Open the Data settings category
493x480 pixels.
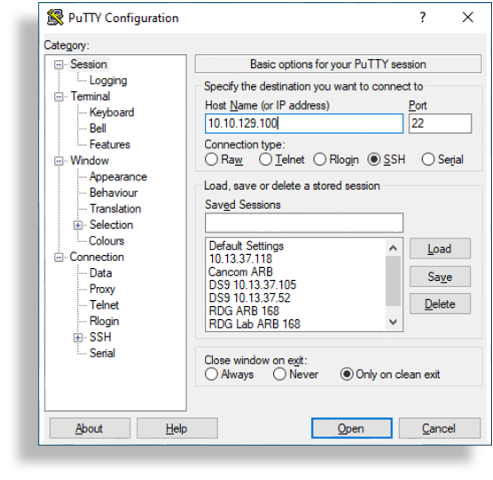[100, 273]
